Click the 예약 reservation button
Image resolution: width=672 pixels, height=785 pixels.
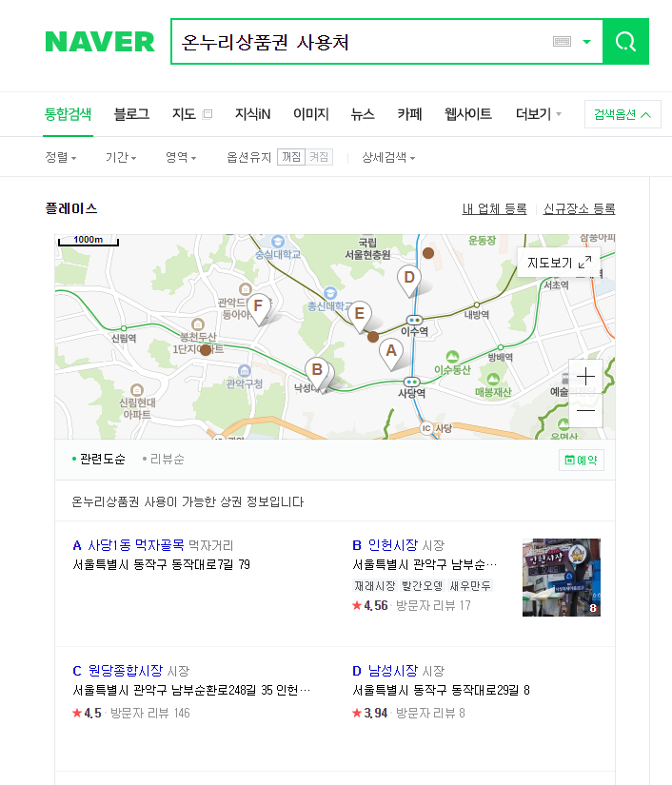pyautogui.click(x=582, y=461)
